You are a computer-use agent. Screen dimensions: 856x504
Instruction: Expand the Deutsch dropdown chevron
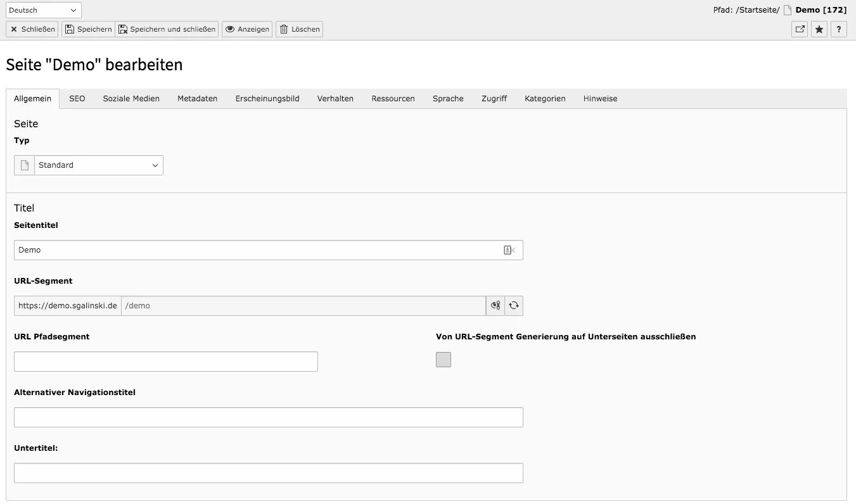pos(73,10)
